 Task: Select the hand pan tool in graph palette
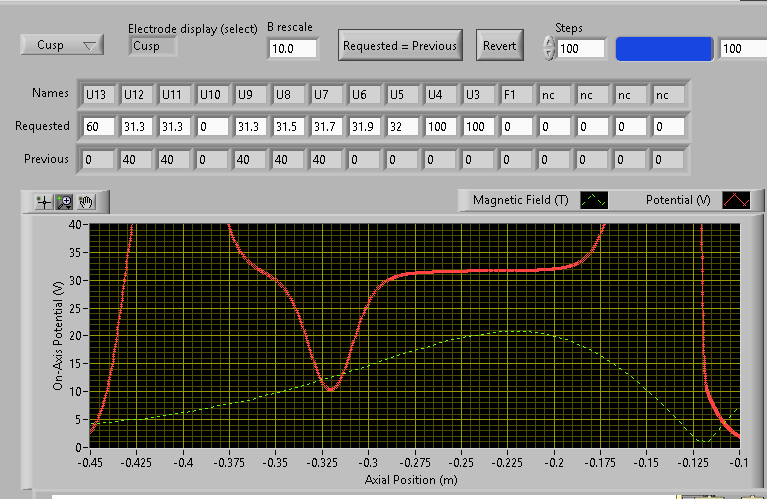click(88, 201)
